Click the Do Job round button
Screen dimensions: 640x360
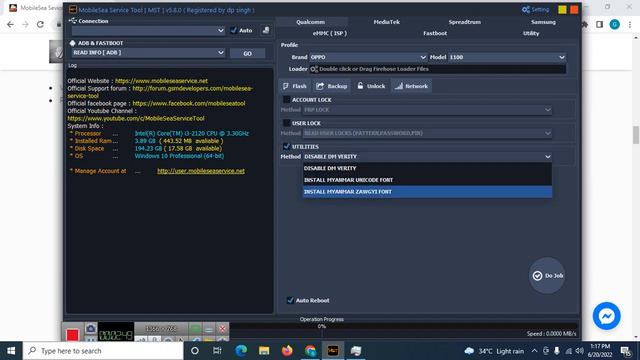[547, 276]
